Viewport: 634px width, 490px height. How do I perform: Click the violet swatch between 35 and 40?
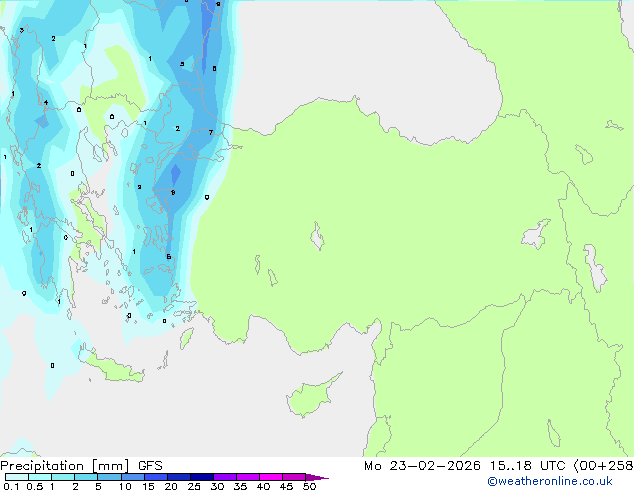pyautogui.click(x=247, y=477)
